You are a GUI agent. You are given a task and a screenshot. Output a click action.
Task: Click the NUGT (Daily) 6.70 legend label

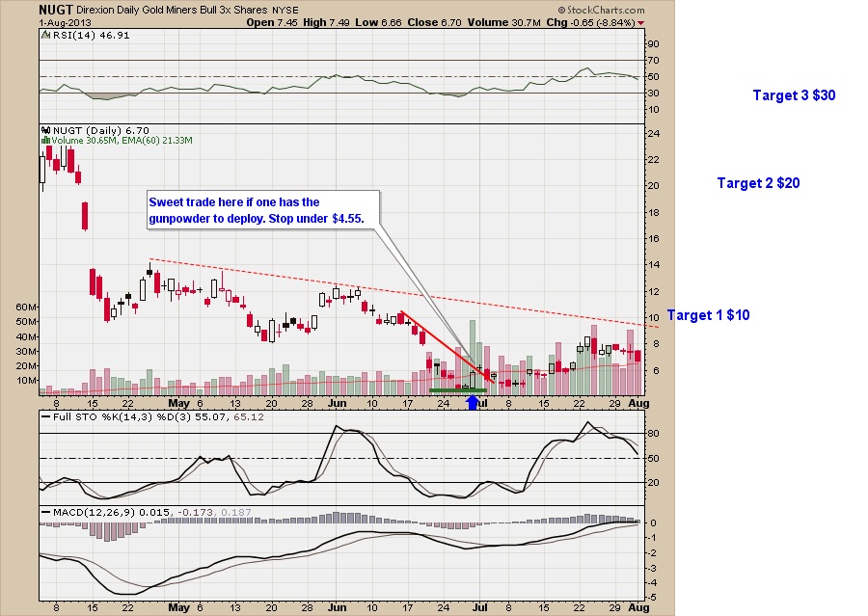point(101,130)
